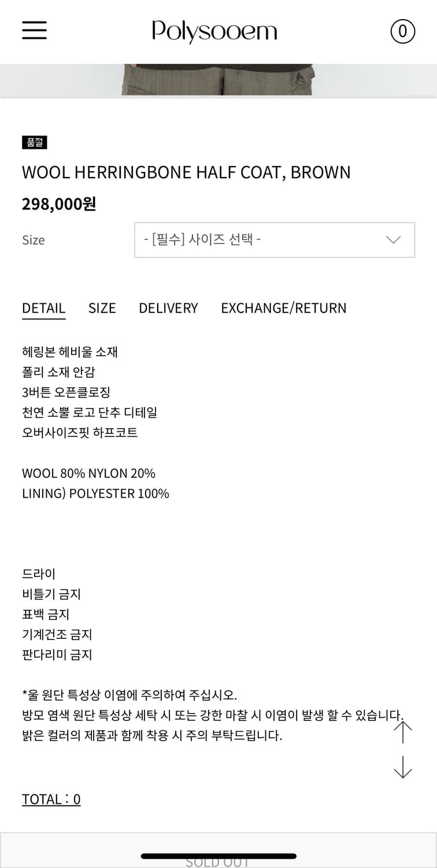Image resolution: width=437 pixels, height=868 pixels.
Task: Go to the Polysooem home logo
Action: click(x=214, y=31)
